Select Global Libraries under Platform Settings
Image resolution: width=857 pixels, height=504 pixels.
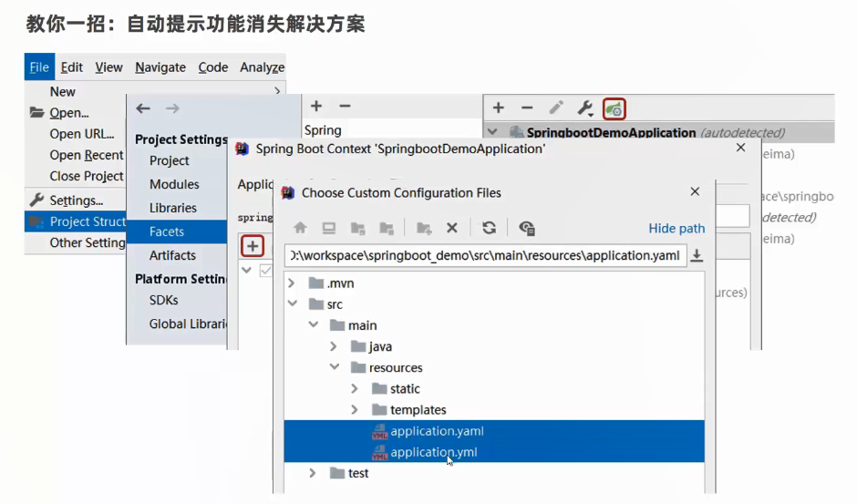[188, 324]
